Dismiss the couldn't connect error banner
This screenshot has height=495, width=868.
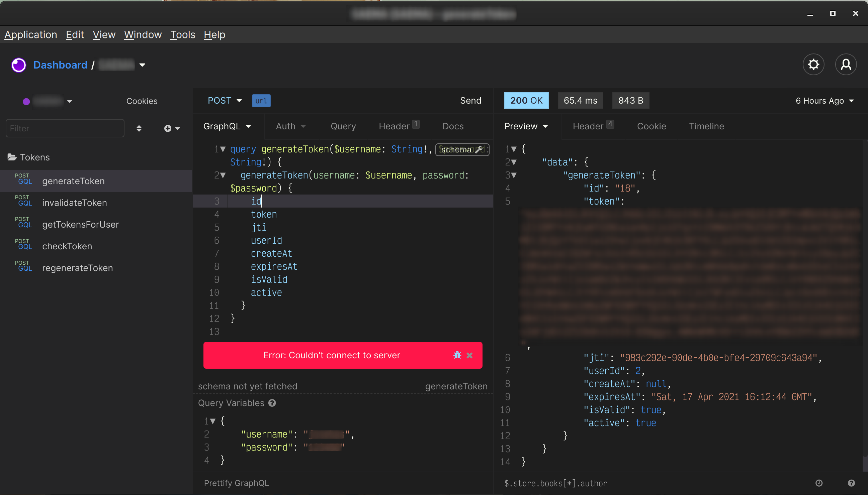tap(469, 355)
